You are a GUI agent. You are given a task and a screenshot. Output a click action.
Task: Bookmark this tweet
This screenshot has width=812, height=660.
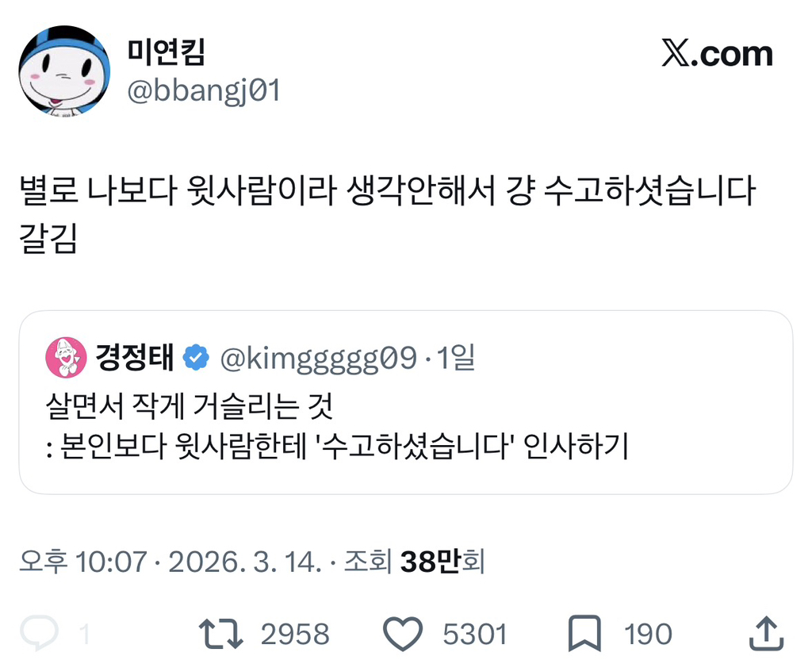point(585,632)
